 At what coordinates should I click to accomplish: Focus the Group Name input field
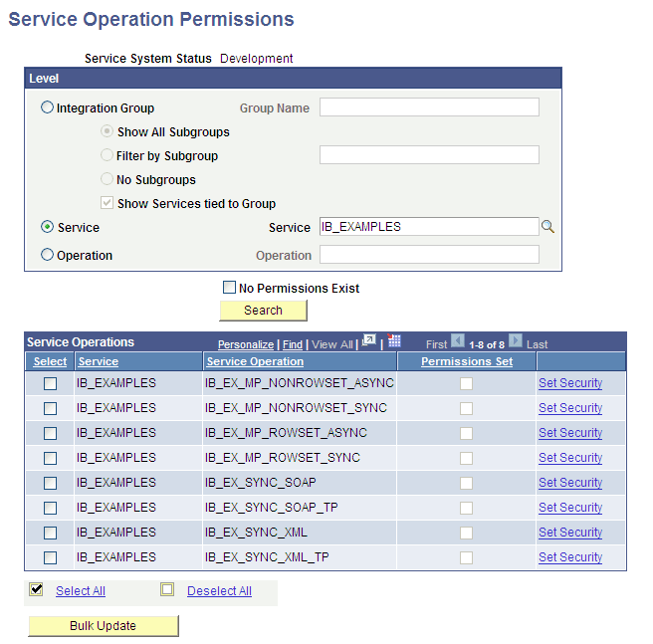429,107
